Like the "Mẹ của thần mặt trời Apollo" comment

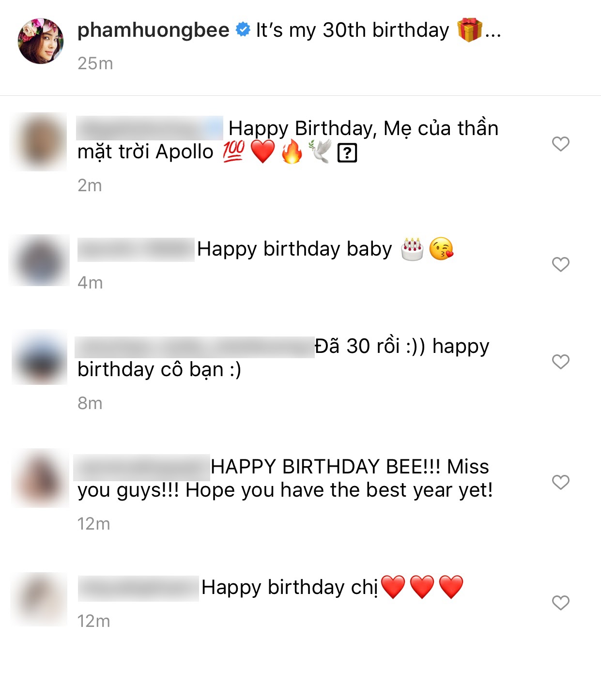point(560,144)
